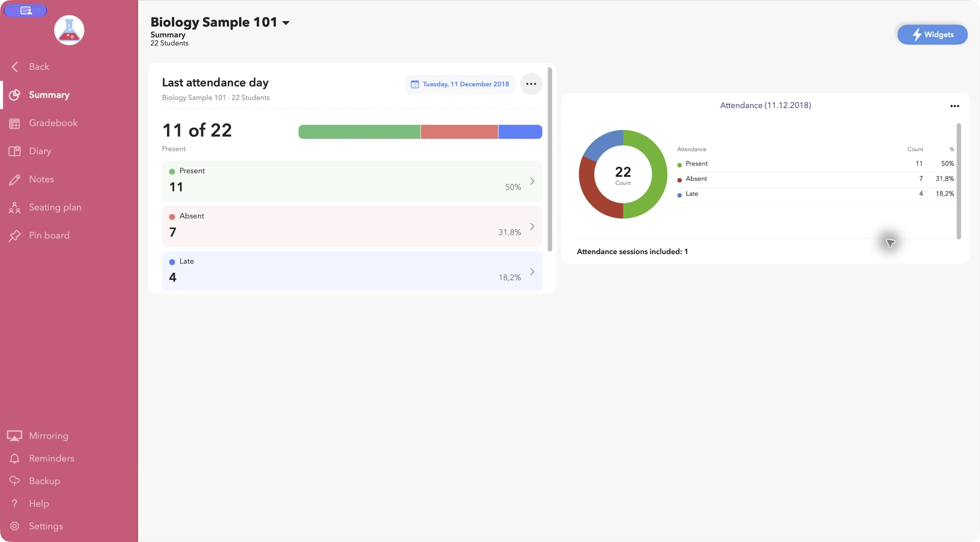Click the Attendance (11.12.2018) widget title
980x542 pixels.
(x=765, y=106)
